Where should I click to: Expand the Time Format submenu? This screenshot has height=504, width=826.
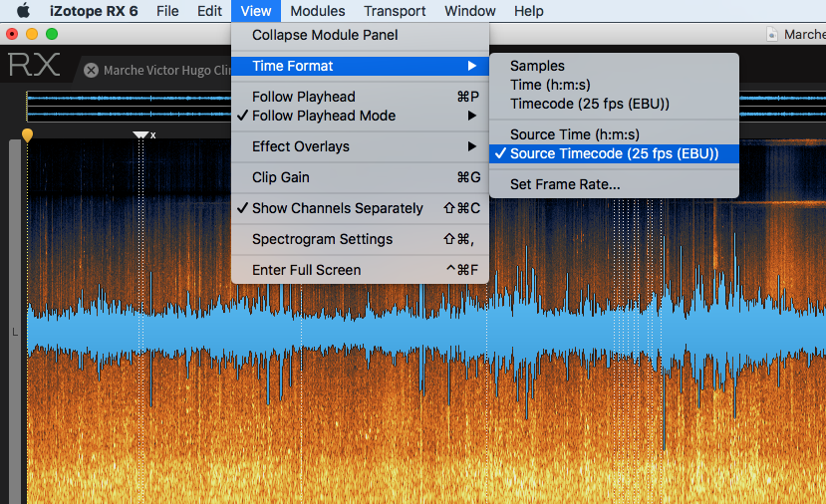pos(361,66)
